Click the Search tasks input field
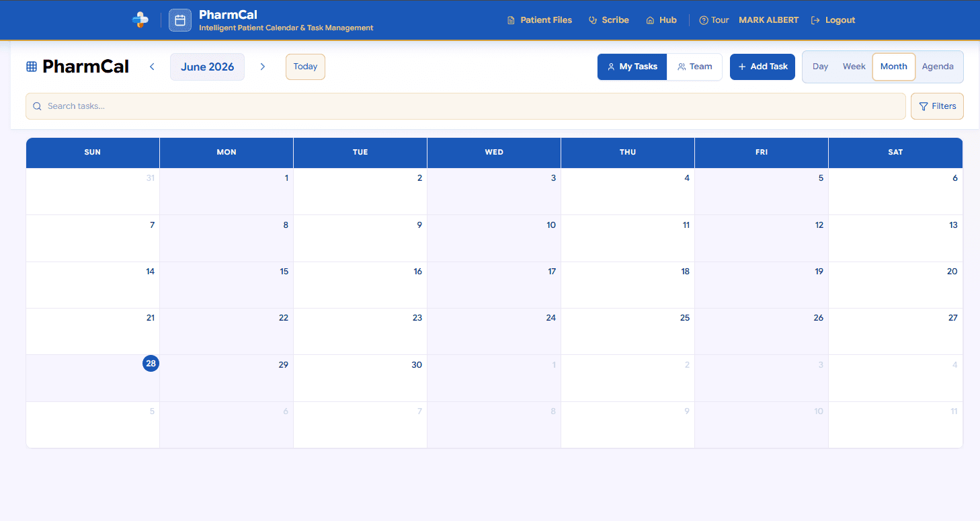This screenshot has height=521, width=980. tap(466, 106)
